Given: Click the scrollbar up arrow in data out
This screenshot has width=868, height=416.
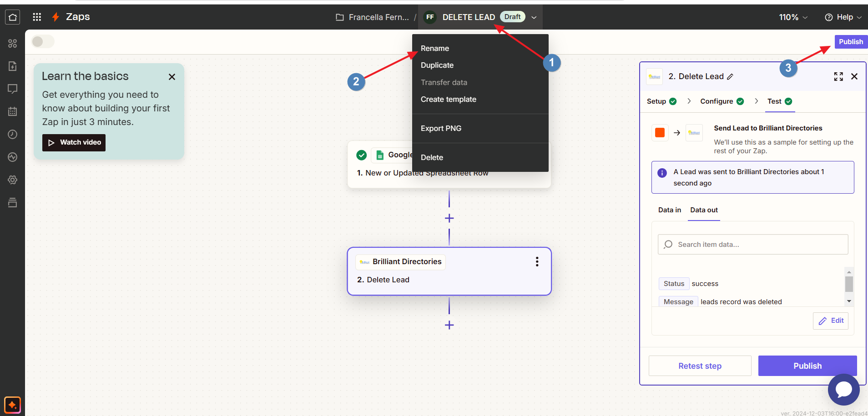Looking at the screenshot, I should click(x=849, y=271).
